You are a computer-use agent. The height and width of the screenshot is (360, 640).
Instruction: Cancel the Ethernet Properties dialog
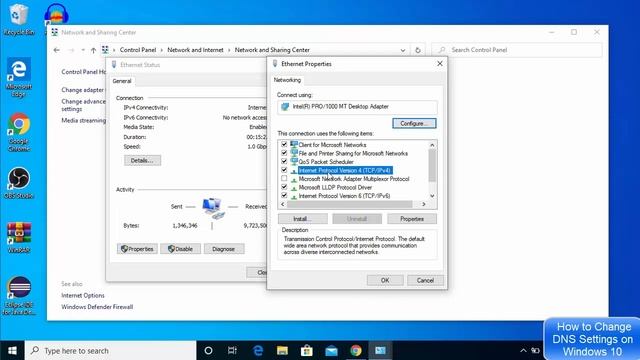pyautogui.click(x=425, y=280)
